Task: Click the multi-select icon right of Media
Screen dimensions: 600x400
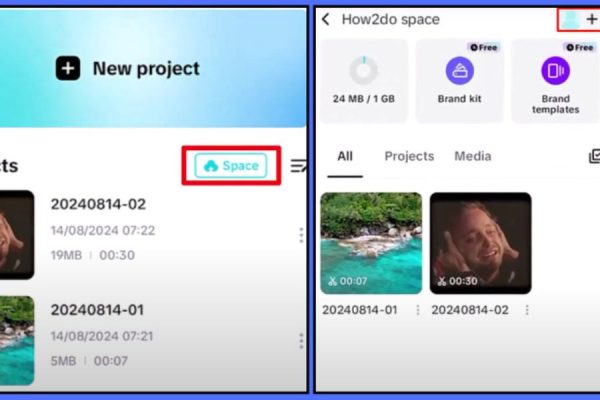Action: point(595,156)
